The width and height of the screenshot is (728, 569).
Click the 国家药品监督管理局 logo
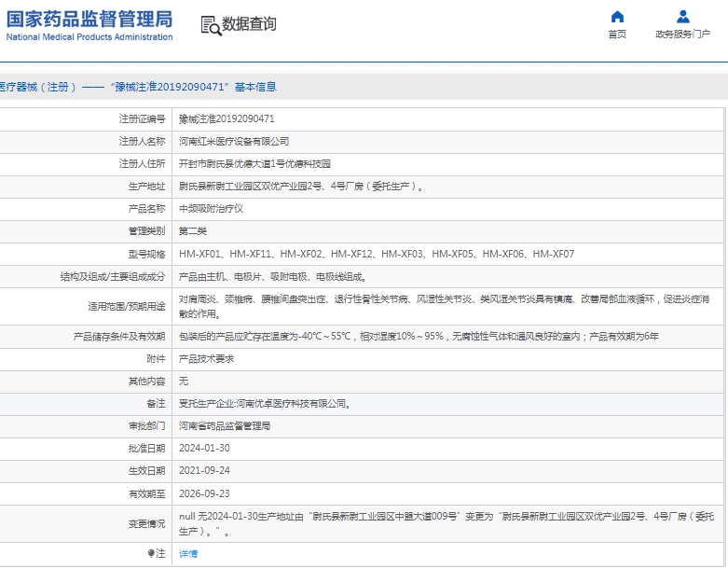89,19
